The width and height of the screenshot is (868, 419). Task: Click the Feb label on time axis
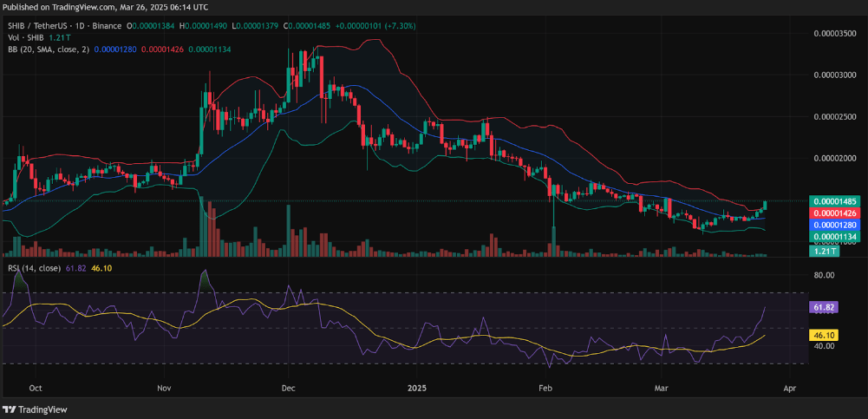545,390
